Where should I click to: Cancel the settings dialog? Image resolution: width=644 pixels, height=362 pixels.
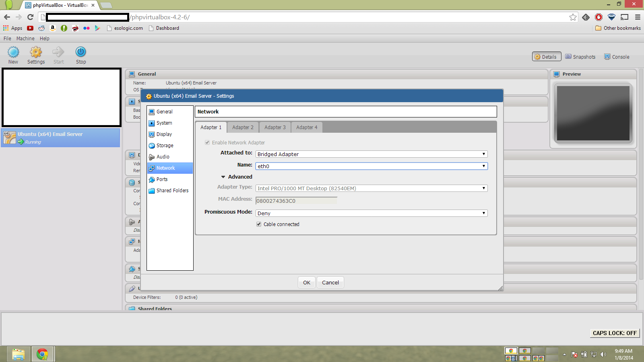coord(330,282)
